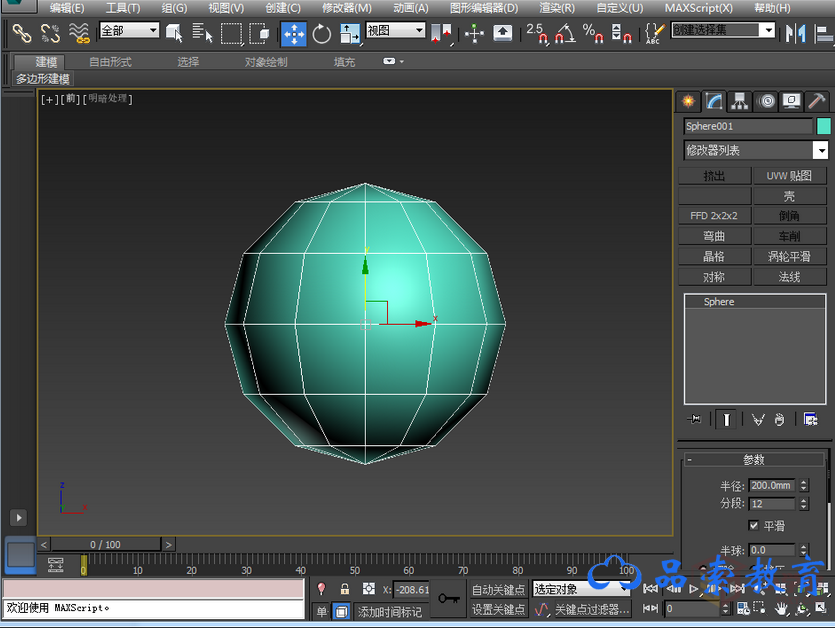
Task: Select the Move tool in toolbar
Action: pos(293,34)
